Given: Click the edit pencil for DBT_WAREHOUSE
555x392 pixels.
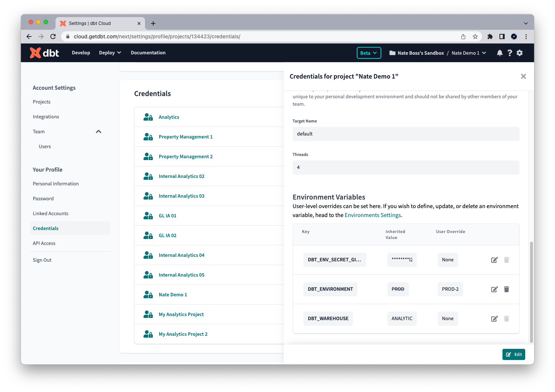Looking at the screenshot, I should point(494,318).
